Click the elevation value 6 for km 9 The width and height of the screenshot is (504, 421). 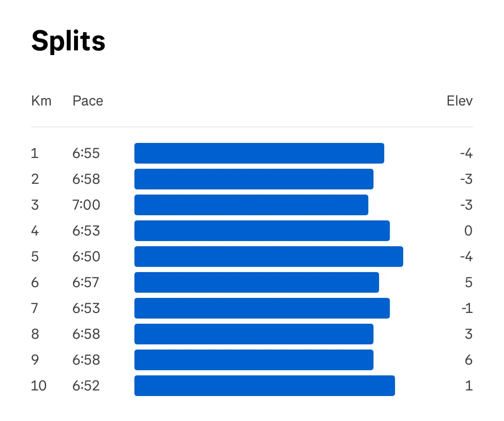click(469, 360)
